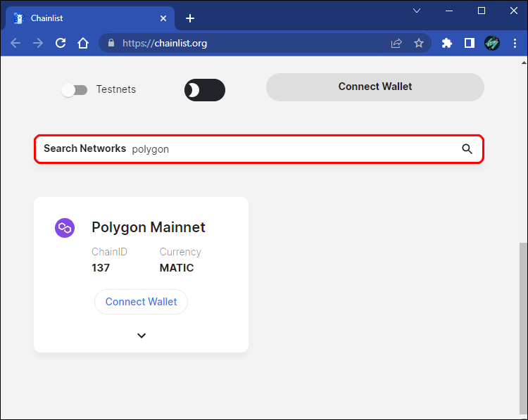Click the top Connect Wallet button
Screen dimensions: 528x420
click(x=375, y=87)
